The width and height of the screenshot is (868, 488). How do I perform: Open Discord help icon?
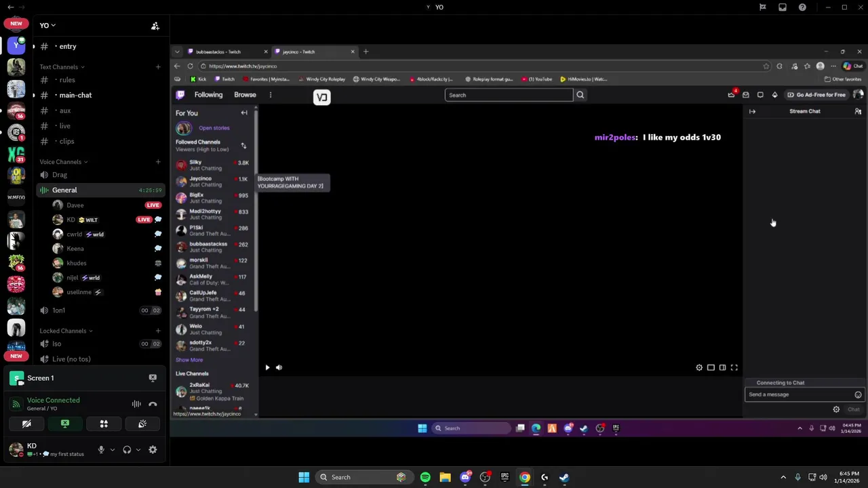pyautogui.click(x=802, y=7)
